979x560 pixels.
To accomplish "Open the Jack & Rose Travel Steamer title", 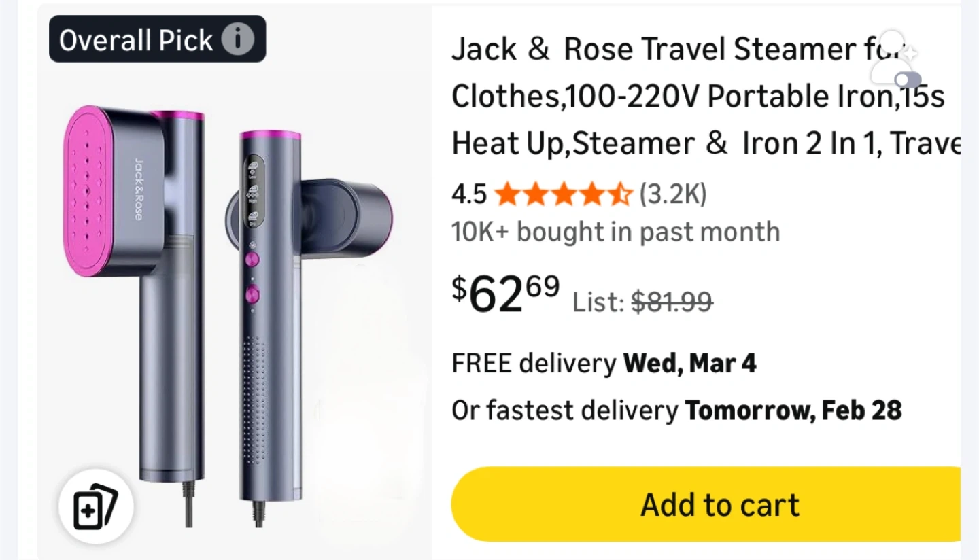I will click(x=706, y=97).
